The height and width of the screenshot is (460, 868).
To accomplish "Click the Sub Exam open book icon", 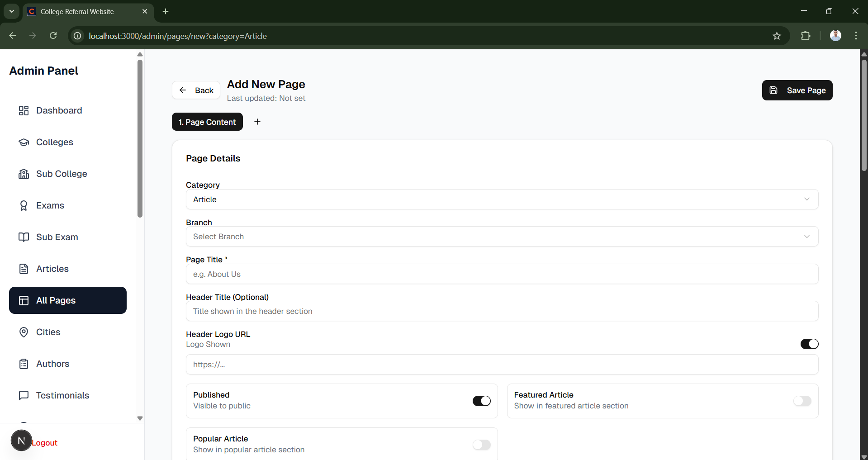I will click(24, 237).
